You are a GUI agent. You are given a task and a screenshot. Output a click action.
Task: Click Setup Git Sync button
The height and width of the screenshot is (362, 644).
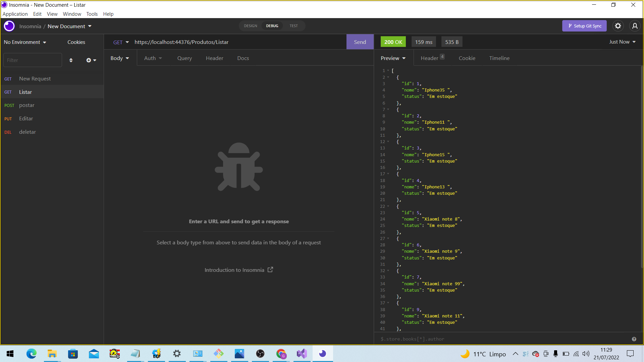coord(584,26)
